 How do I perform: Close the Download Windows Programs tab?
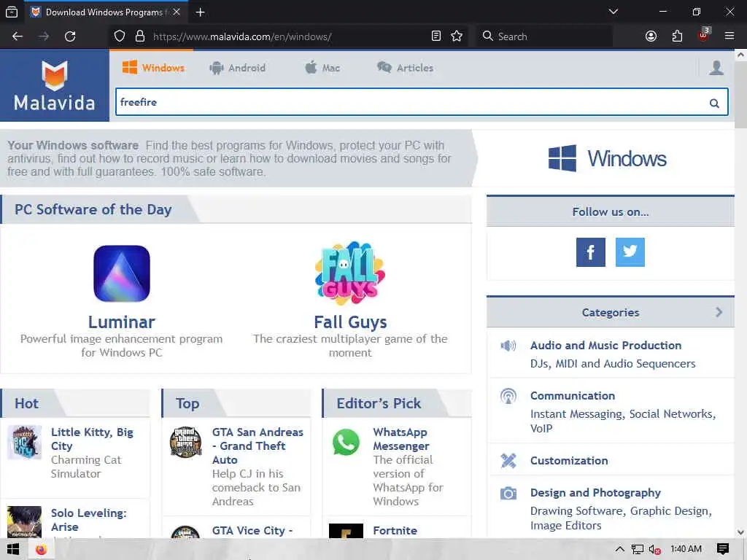(x=177, y=12)
